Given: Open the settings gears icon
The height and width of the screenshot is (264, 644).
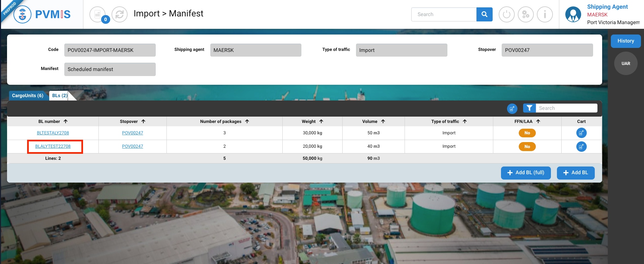Looking at the screenshot, I should (525, 14).
